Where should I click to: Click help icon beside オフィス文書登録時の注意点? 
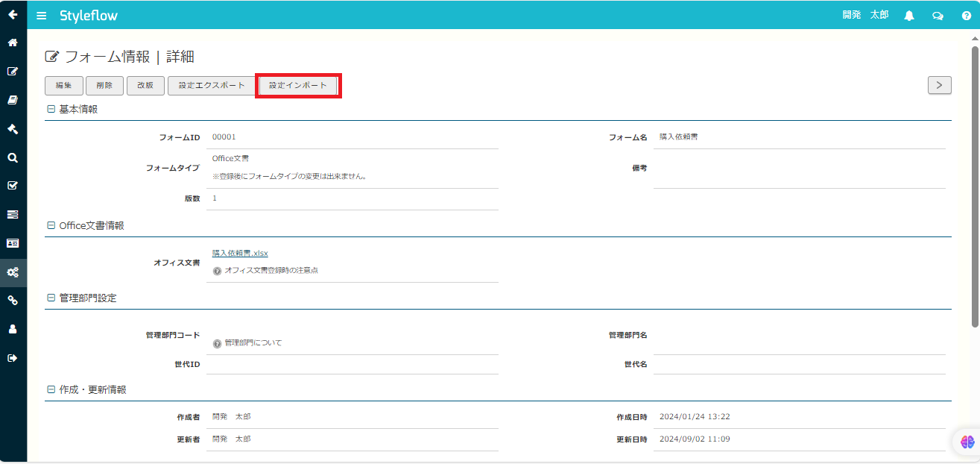[x=217, y=271]
